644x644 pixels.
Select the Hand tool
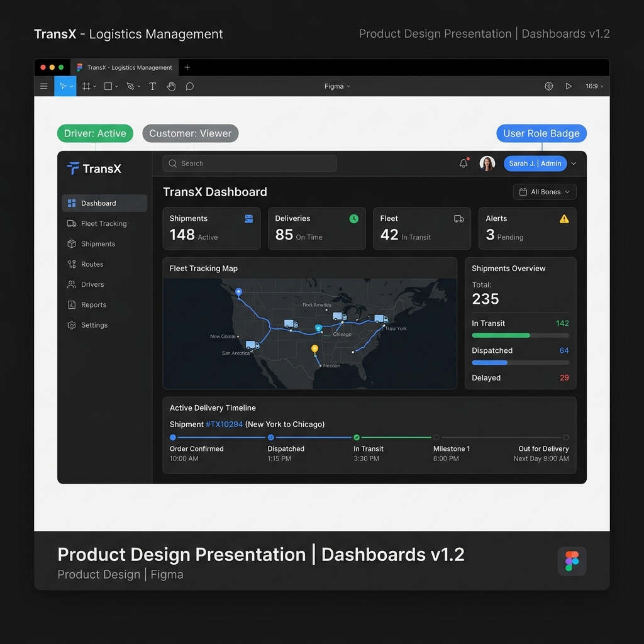click(171, 86)
